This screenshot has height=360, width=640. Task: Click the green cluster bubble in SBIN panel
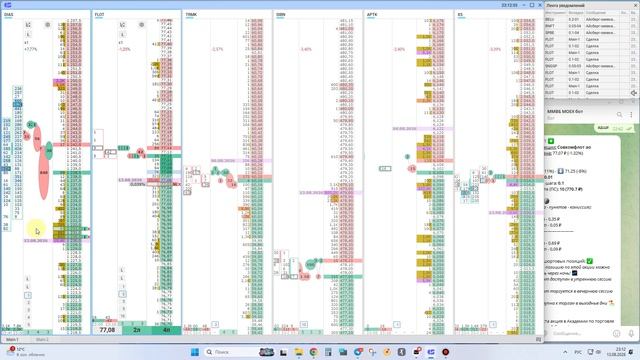coord(311,264)
